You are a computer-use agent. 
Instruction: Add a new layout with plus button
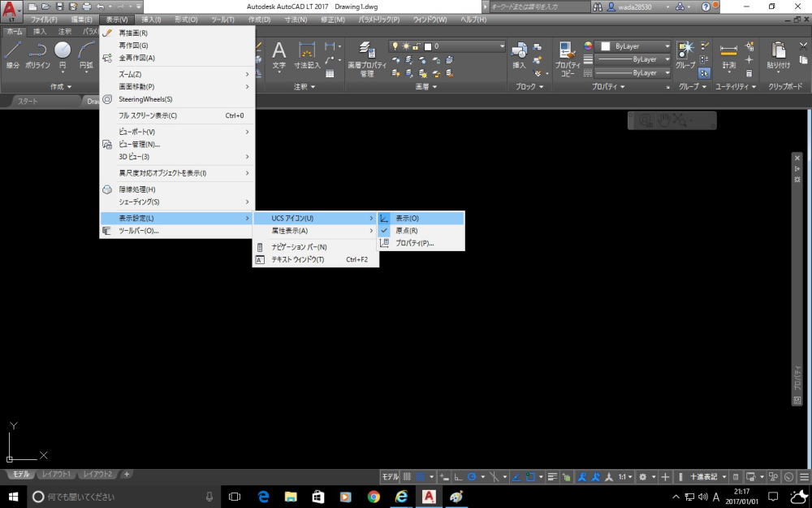tap(127, 475)
